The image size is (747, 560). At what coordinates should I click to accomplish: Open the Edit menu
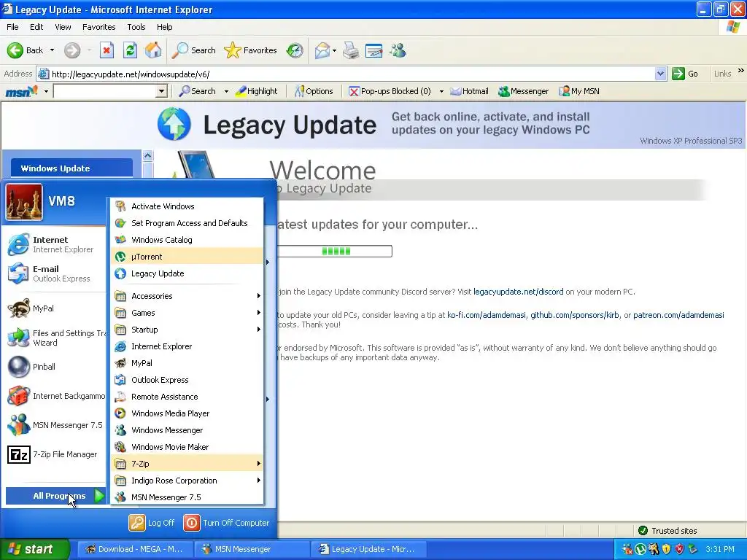[36, 27]
